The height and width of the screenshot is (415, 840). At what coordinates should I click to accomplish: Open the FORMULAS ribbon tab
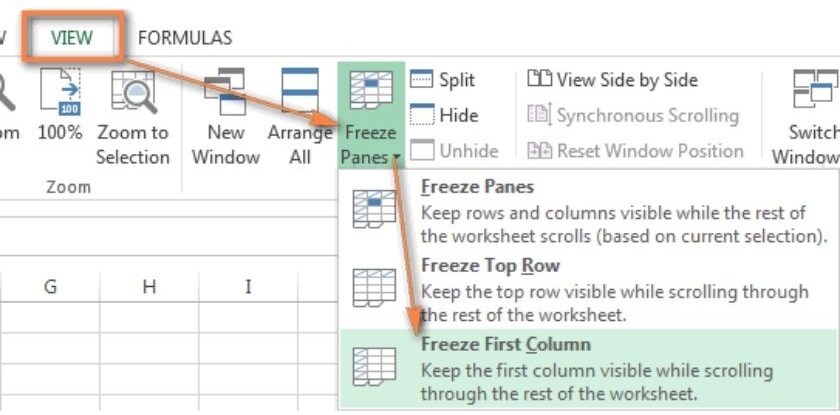click(x=185, y=38)
